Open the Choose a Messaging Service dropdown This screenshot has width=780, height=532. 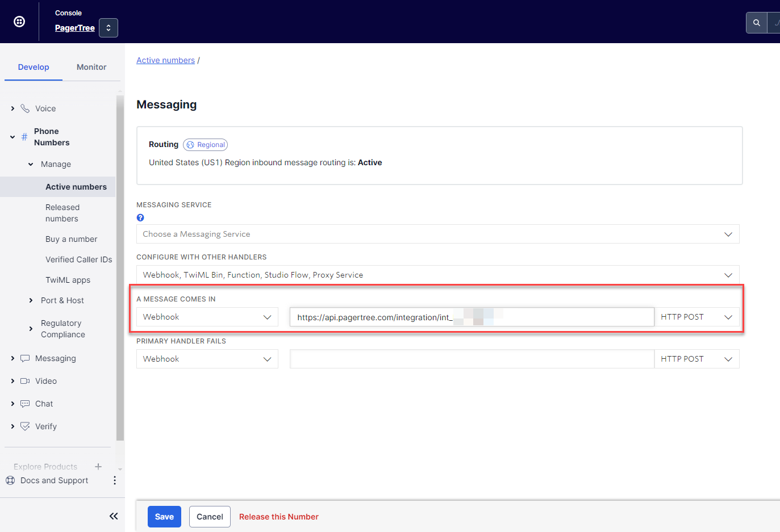click(437, 234)
